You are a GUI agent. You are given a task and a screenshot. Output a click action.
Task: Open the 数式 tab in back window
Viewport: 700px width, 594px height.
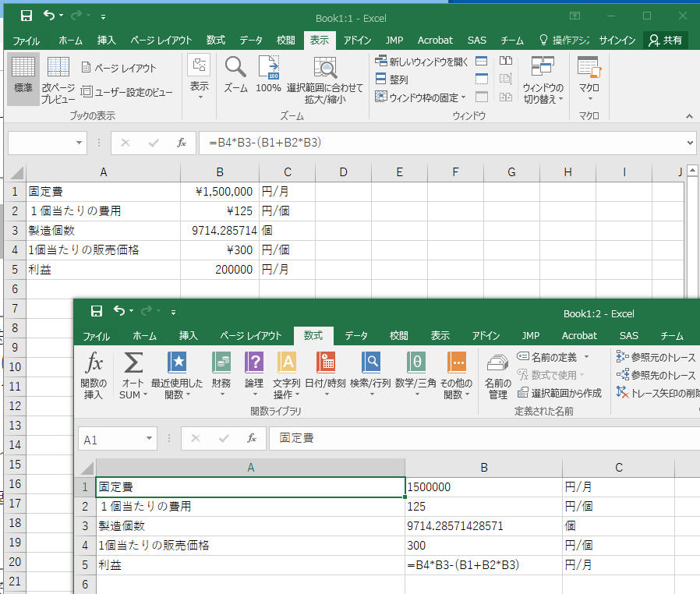click(x=216, y=41)
